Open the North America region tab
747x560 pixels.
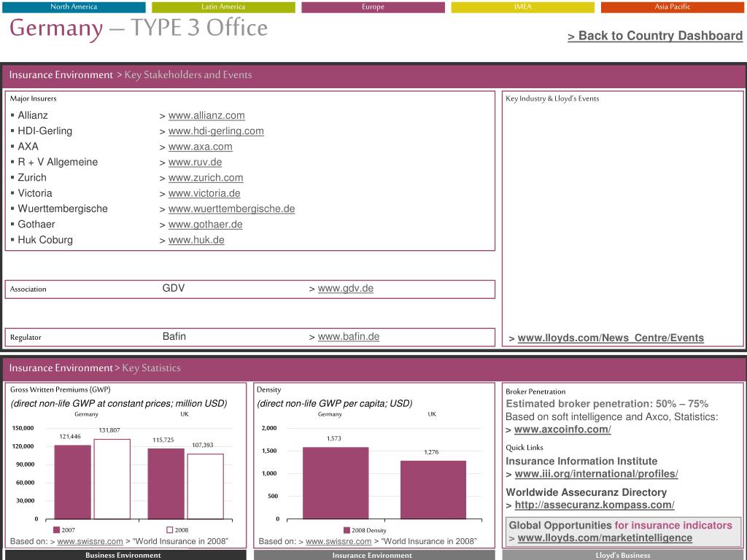coord(74,7)
